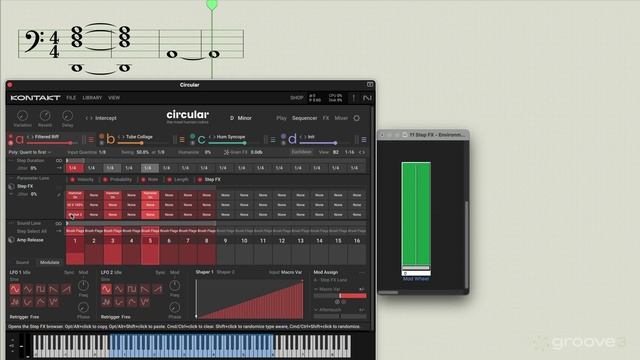The image size is (640, 360).
Task: Open Shaper Input Macro Var selector
Action: tap(291, 272)
